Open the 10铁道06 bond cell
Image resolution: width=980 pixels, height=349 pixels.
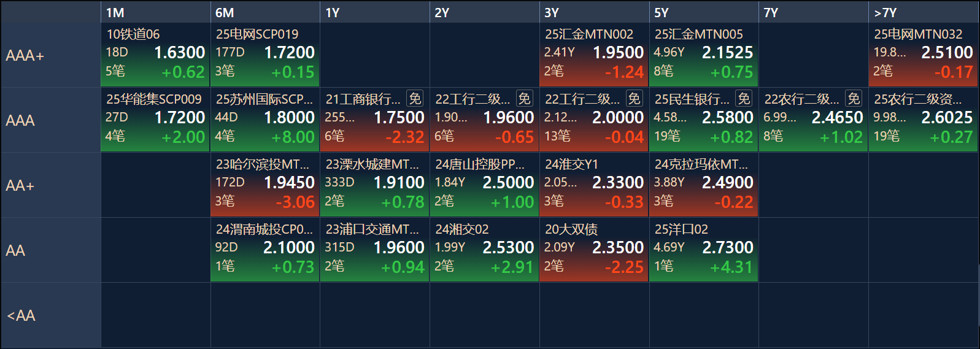(x=155, y=55)
